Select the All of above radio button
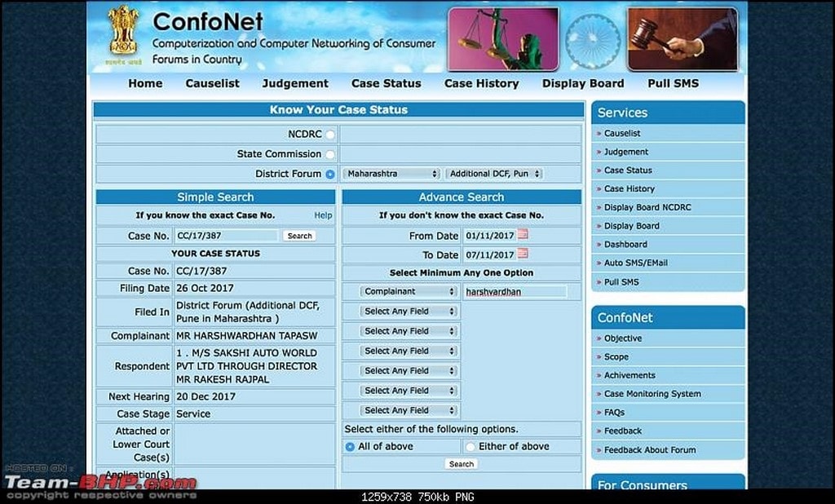 pos(350,447)
